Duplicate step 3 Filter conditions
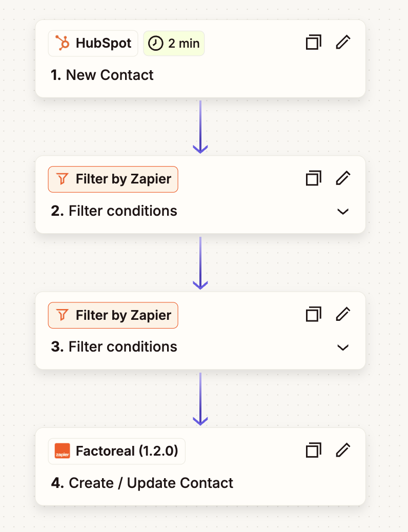 point(313,315)
